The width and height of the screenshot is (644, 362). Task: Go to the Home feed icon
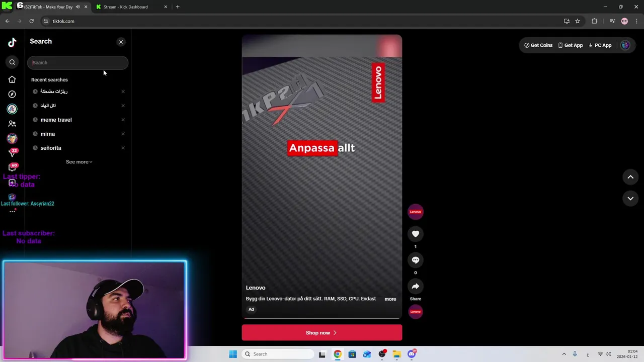[12, 79]
